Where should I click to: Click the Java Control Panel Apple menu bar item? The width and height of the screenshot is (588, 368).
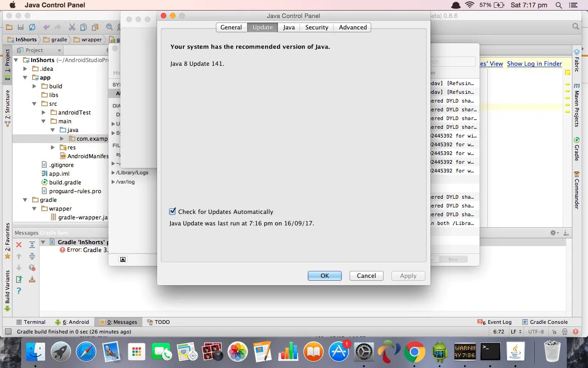[55, 5]
